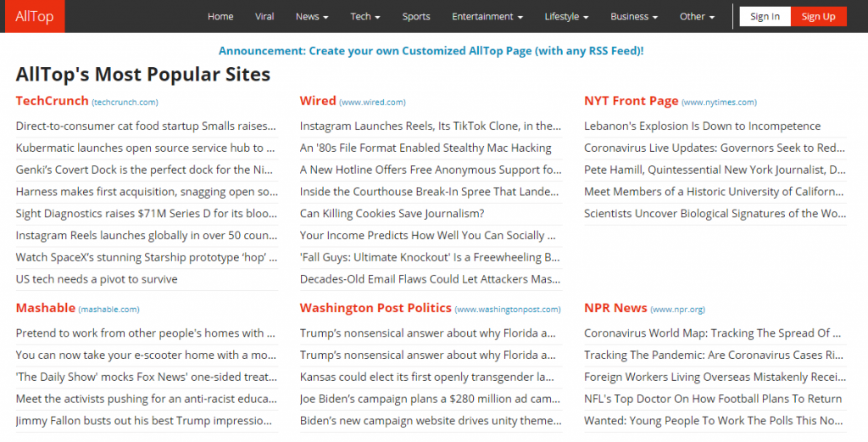This screenshot has height=442, width=868.
Task: Open 'A New Hotline Offers Free Anonymous Support'
Action: 431,170
